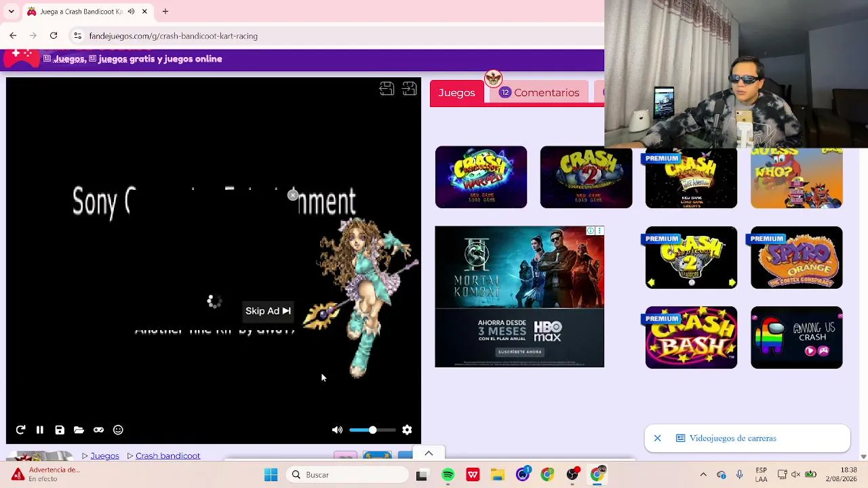Switch to the Juegos tab
The image size is (868, 488).
click(456, 93)
